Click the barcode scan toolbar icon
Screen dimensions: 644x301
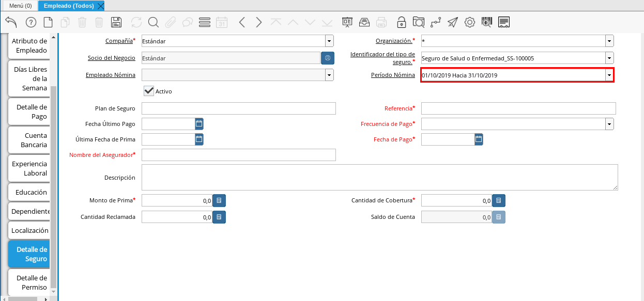coord(487,22)
